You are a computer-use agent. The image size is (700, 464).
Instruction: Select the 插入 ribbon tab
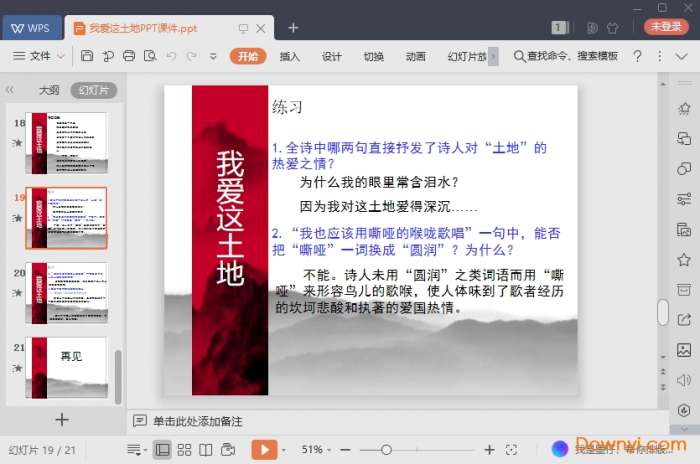coord(290,56)
